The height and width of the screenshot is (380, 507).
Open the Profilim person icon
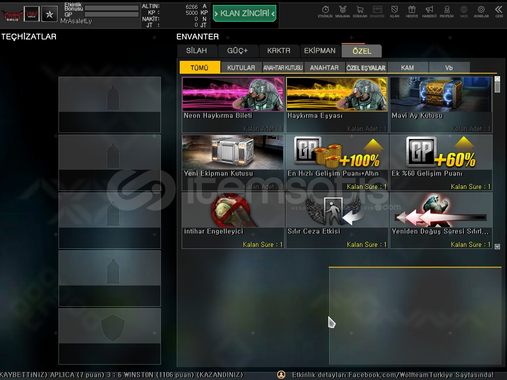coord(447,11)
